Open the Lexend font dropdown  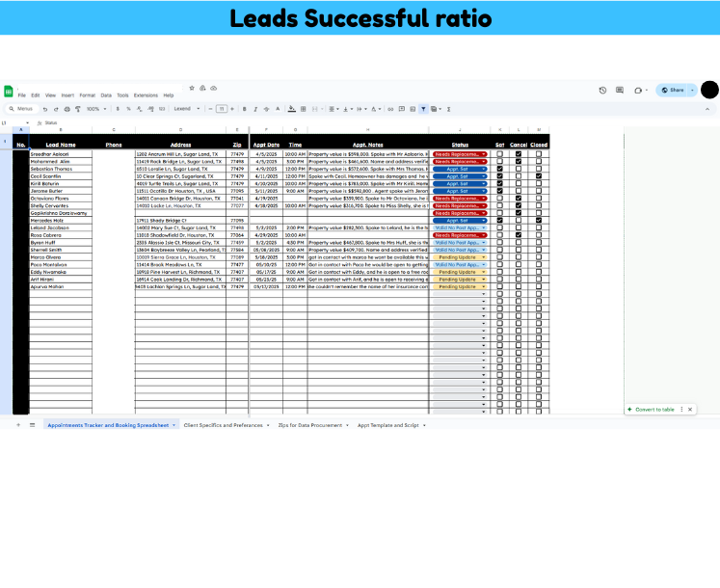point(185,109)
